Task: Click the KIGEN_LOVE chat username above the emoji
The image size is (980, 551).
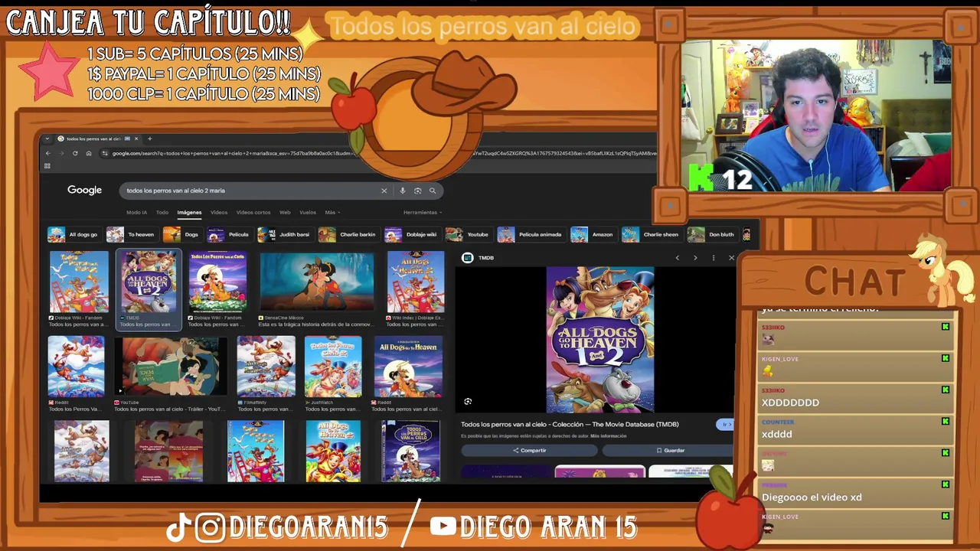Action: pyautogui.click(x=780, y=359)
